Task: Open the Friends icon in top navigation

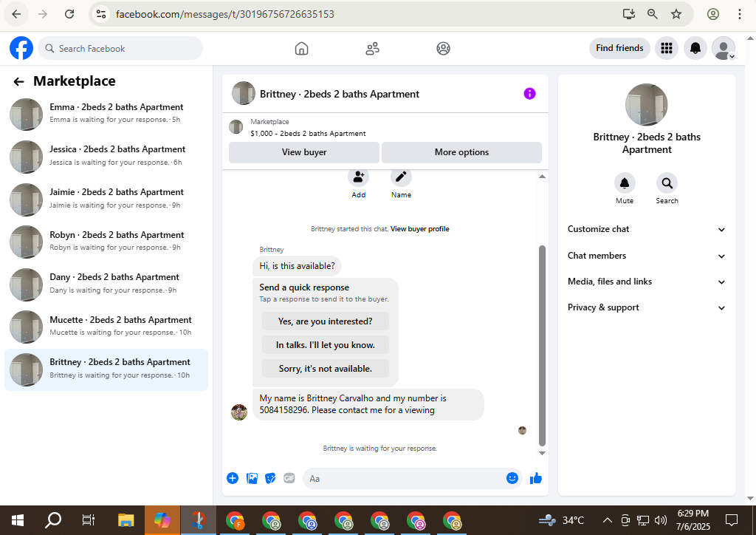Action: 372,48
